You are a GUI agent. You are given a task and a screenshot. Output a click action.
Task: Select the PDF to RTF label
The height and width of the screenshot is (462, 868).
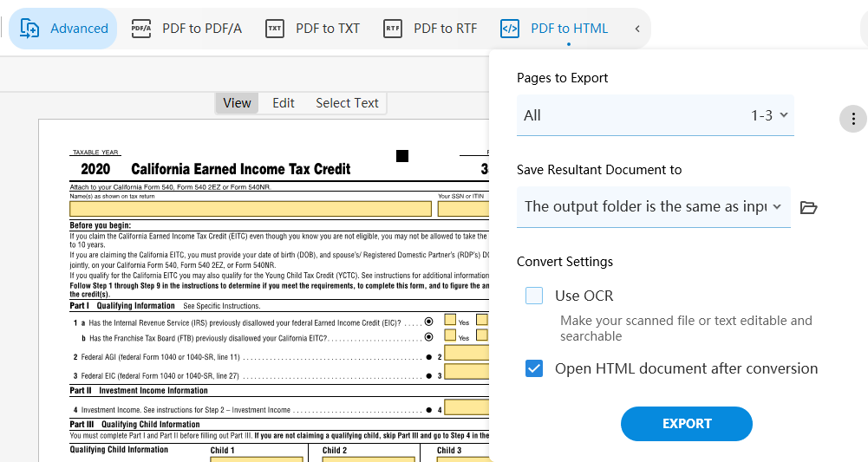pyautogui.click(x=445, y=29)
